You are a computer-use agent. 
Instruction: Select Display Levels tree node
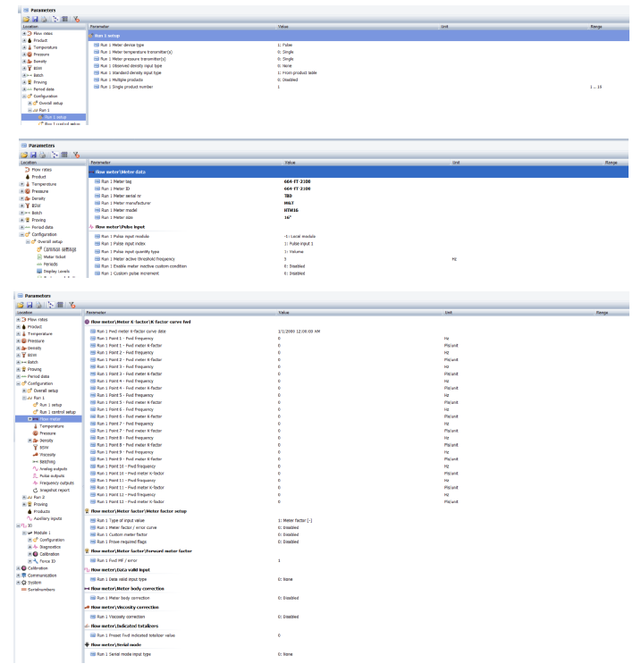(x=56, y=272)
